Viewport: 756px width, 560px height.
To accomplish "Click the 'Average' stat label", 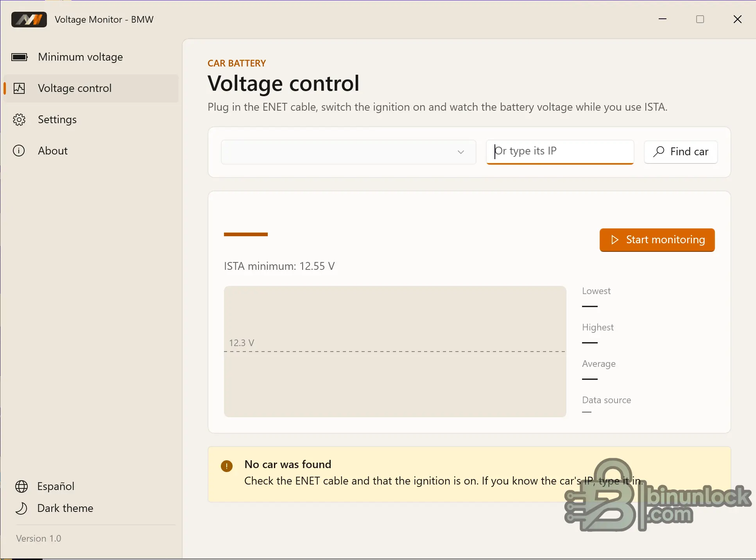I will click(599, 364).
